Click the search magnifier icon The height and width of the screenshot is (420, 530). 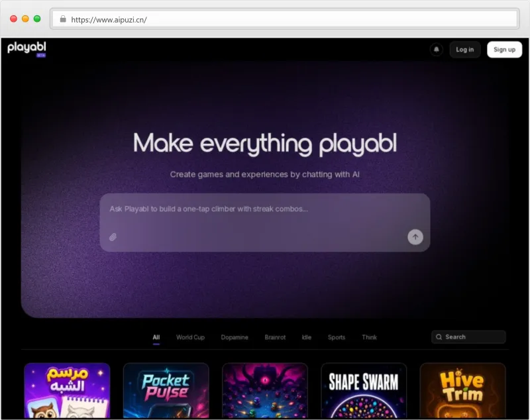pyautogui.click(x=439, y=337)
